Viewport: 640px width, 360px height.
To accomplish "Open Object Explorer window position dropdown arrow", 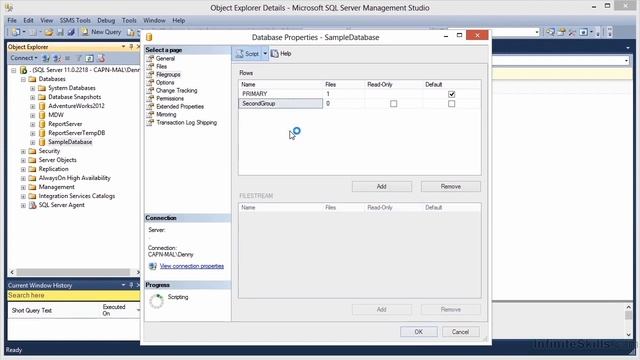I will [123, 47].
